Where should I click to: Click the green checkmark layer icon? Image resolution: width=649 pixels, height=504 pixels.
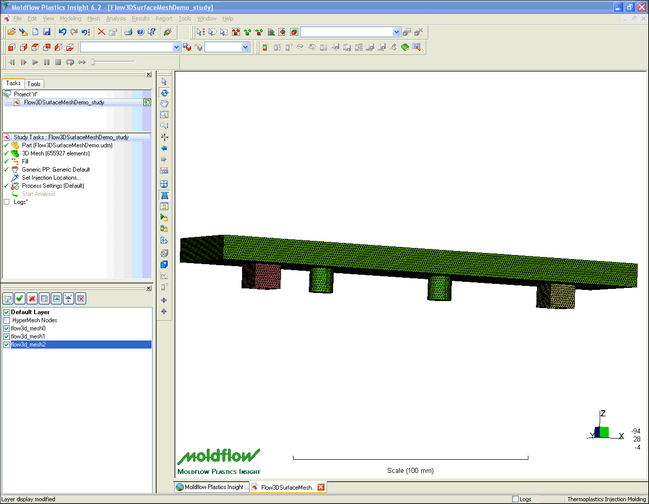(x=20, y=298)
